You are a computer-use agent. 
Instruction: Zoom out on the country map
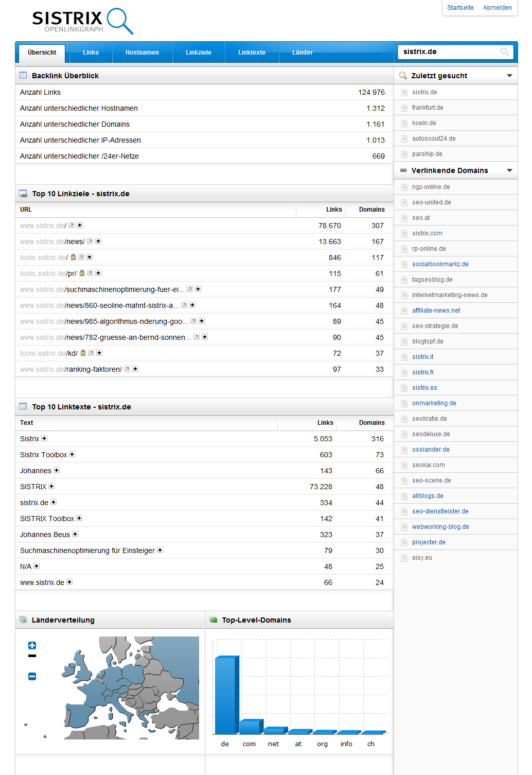click(x=32, y=677)
